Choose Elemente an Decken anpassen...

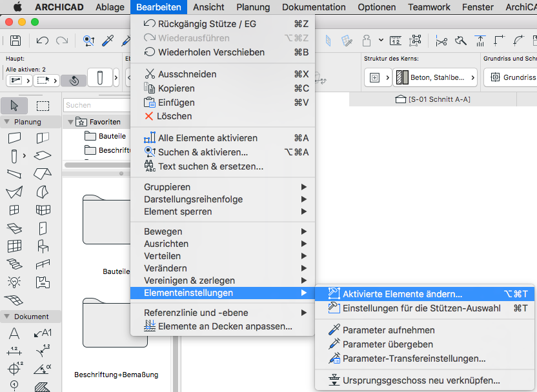point(223,326)
